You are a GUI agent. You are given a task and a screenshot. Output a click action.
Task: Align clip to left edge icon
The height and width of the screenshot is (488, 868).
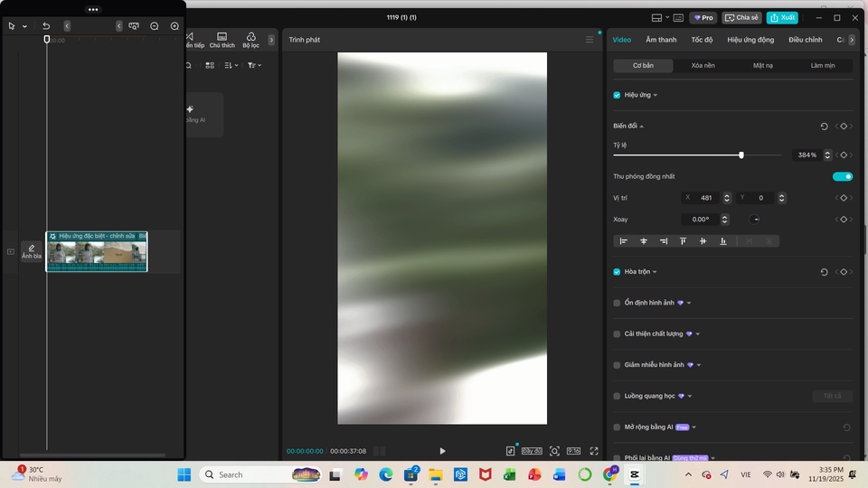coord(624,241)
